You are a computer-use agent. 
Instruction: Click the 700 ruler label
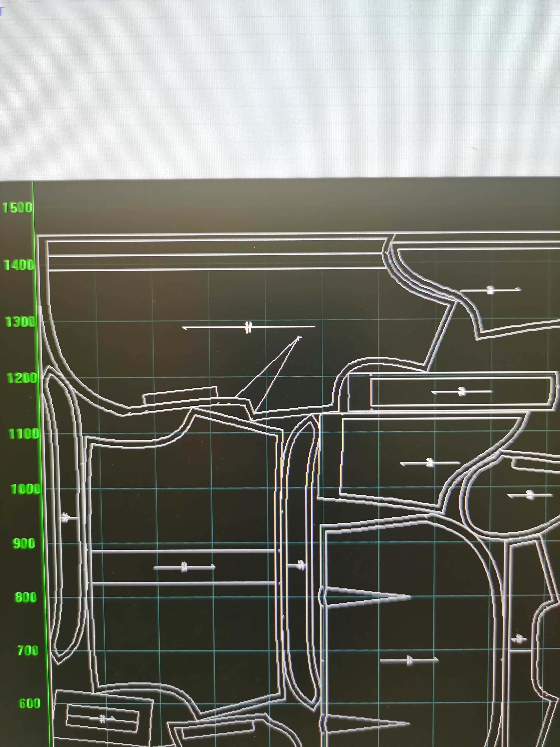pyautogui.click(x=28, y=650)
